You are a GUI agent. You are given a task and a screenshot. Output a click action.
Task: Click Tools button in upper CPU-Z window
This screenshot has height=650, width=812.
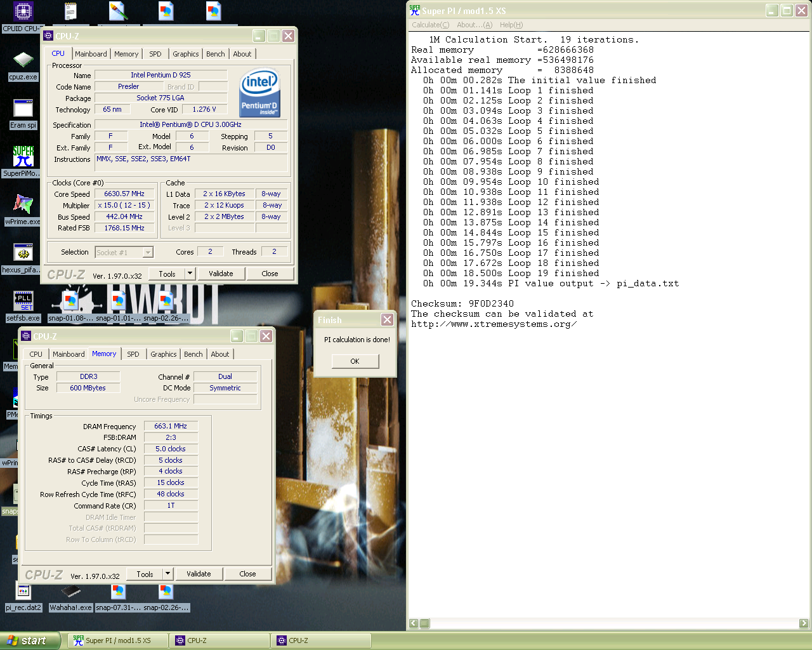click(x=167, y=274)
